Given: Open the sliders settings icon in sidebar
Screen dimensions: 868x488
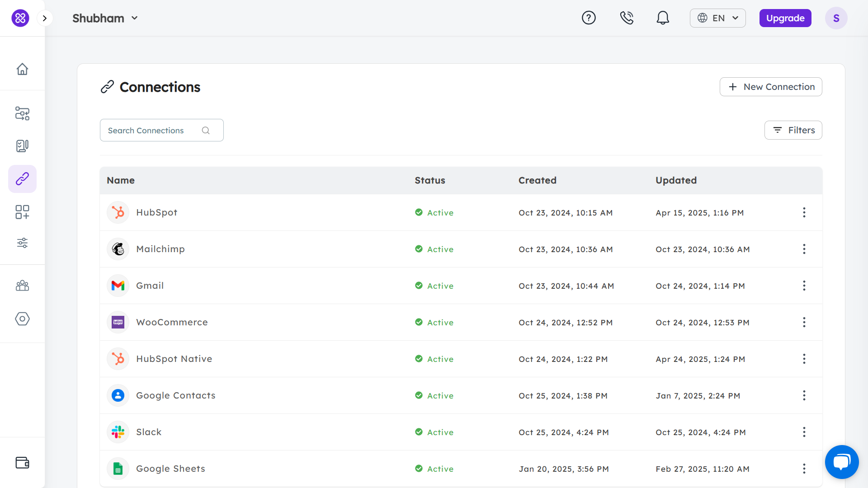Looking at the screenshot, I should 22,243.
